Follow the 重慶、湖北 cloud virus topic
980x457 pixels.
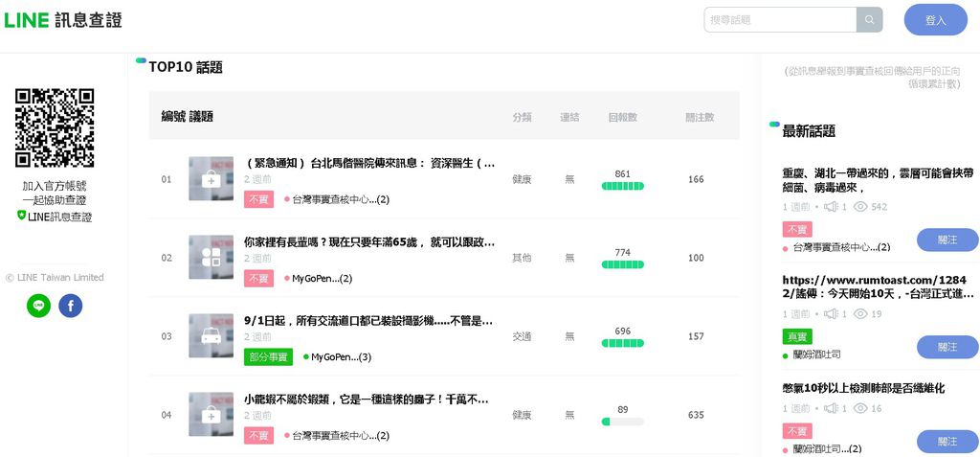click(x=947, y=240)
